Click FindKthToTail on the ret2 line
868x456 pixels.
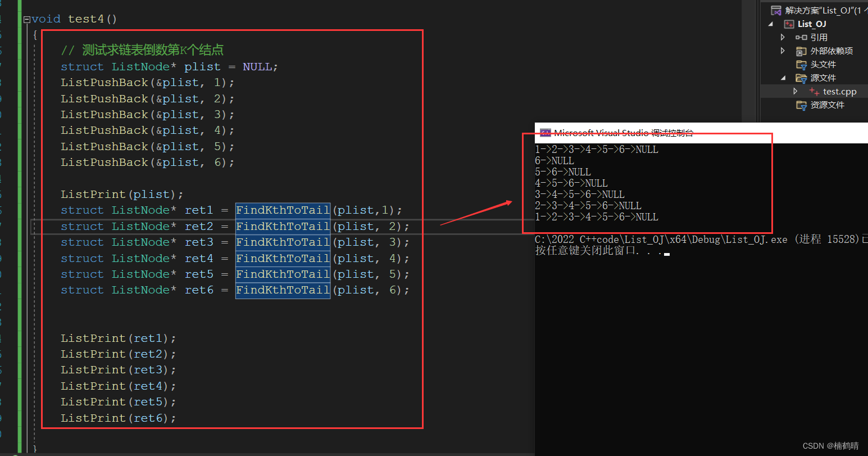coord(283,226)
